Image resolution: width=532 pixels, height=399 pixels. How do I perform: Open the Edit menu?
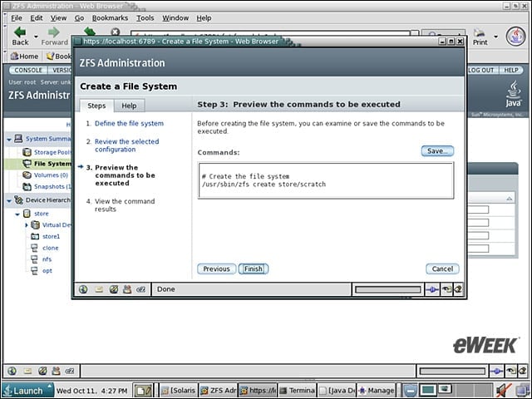(x=37, y=18)
